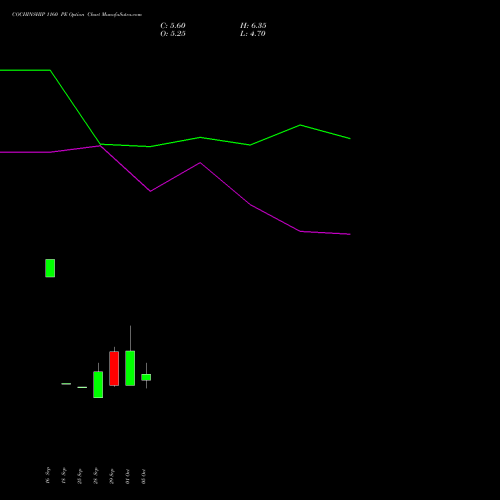This screenshot has height=500, width=500.
Task: Select the low value L: 4.70
Action: [x=253, y=34]
